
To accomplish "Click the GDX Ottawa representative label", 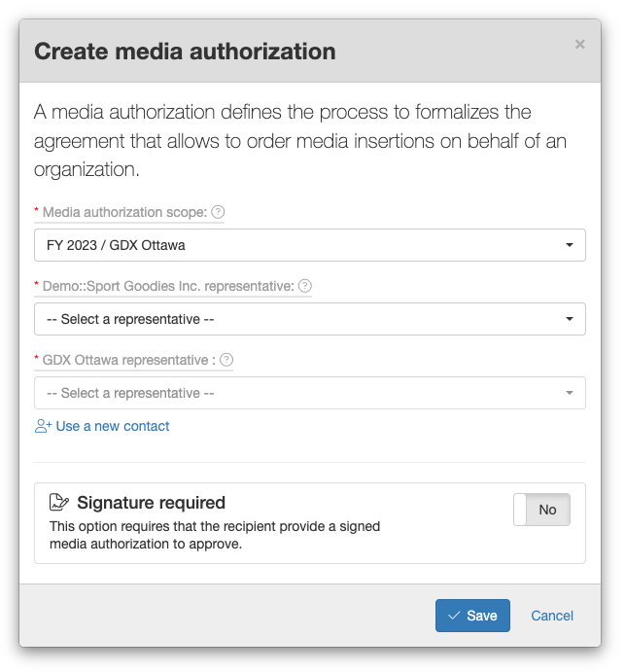I will click(x=129, y=360).
